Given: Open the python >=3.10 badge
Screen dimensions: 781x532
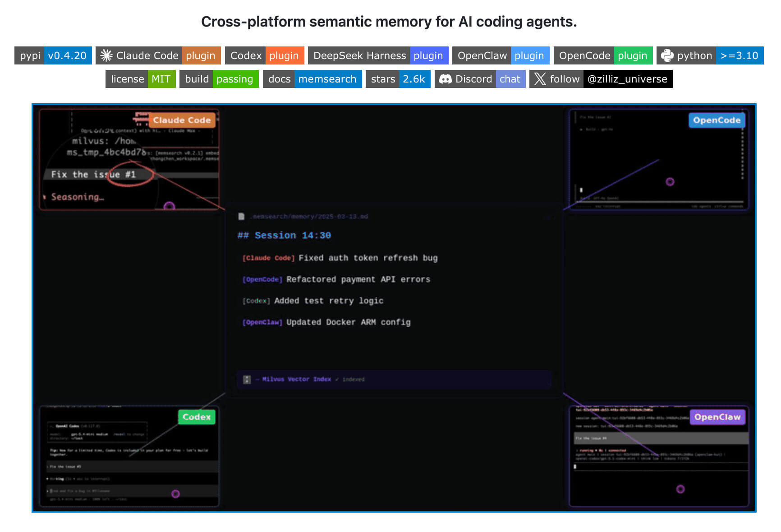Looking at the screenshot, I should coord(710,55).
